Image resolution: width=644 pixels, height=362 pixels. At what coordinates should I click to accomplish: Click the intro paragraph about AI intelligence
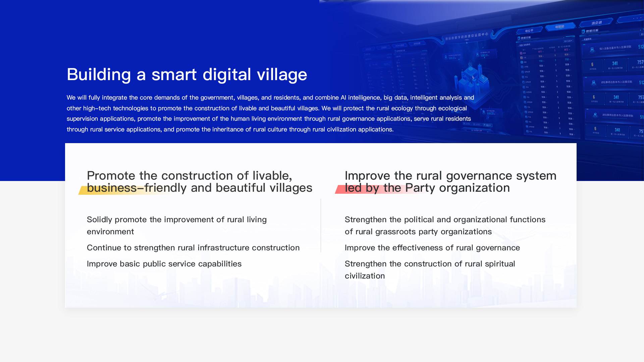[x=270, y=113]
